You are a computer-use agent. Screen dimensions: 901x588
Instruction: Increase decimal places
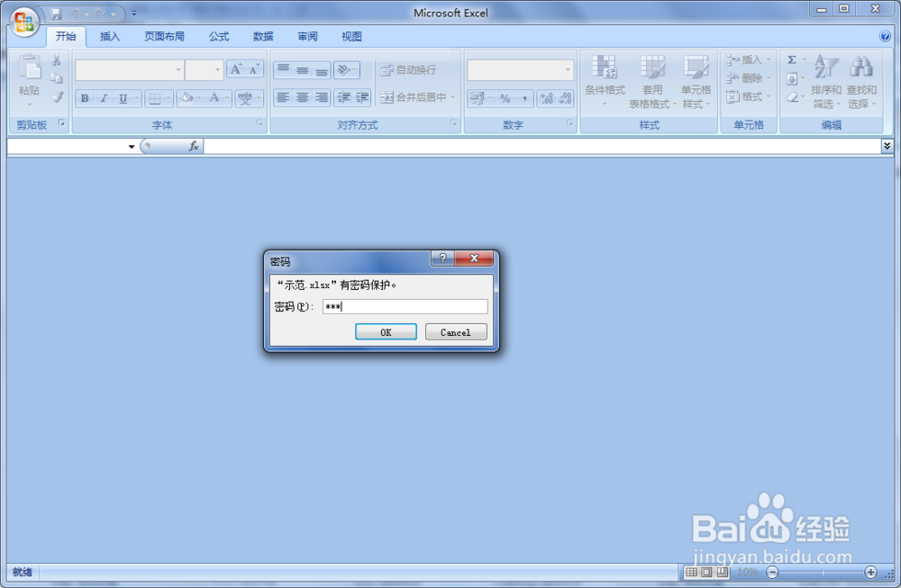(547, 98)
